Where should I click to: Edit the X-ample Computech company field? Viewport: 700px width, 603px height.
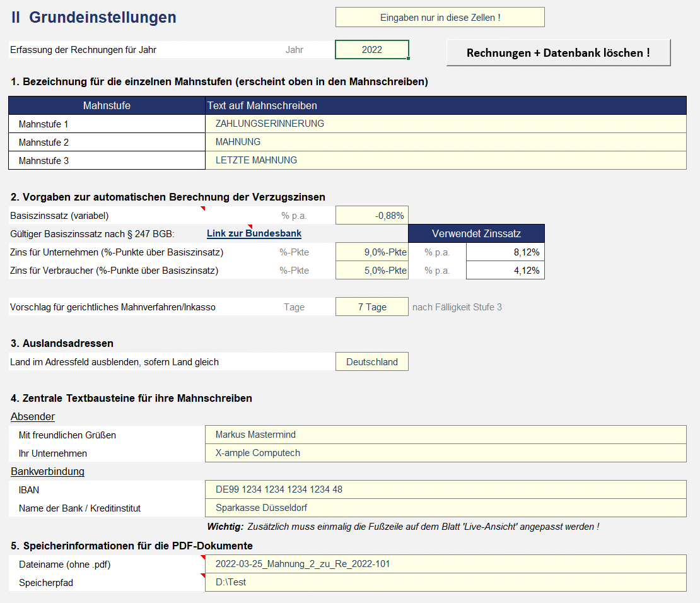coord(445,453)
